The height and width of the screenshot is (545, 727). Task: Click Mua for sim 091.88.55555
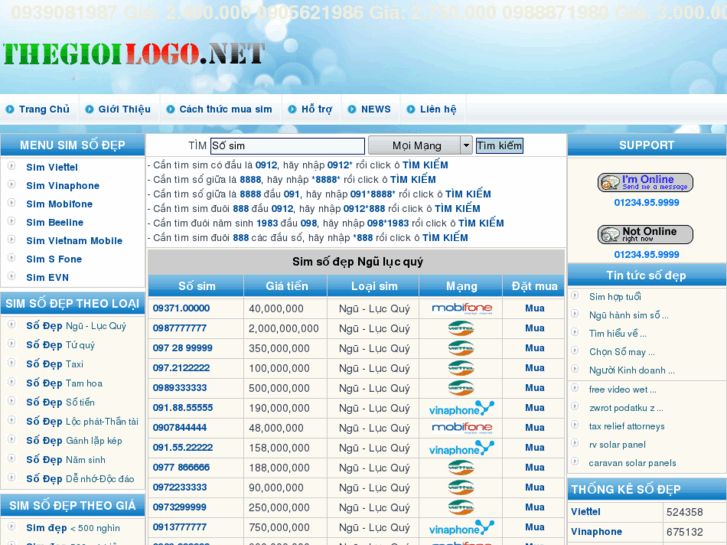tap(535, 408)
